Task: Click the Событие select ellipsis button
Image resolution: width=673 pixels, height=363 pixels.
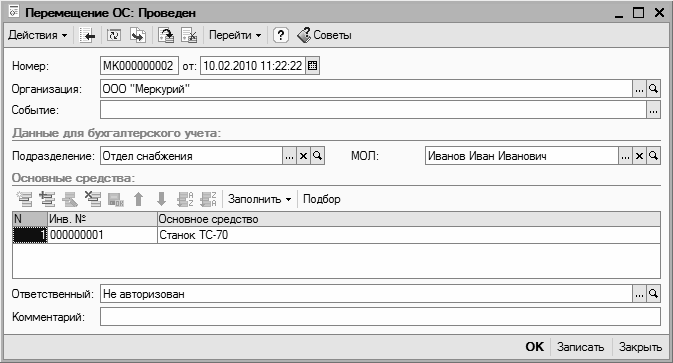Action: tap(653, 111)
